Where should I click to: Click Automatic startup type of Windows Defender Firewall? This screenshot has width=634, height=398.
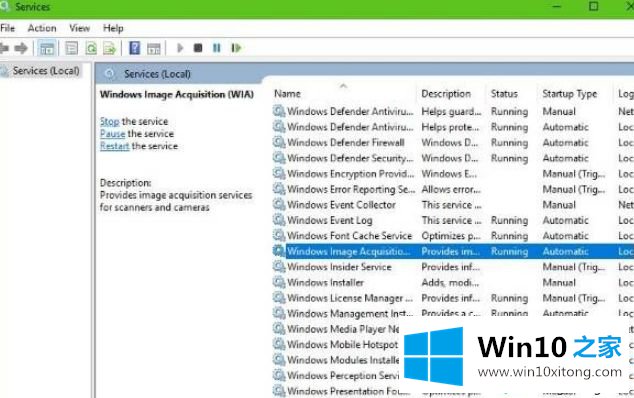[x=565, y=142]
